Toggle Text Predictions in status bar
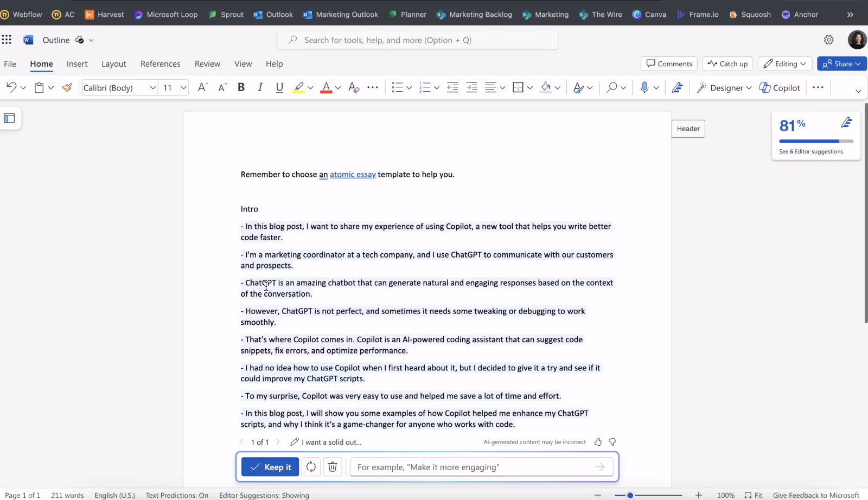 [177, 495]
